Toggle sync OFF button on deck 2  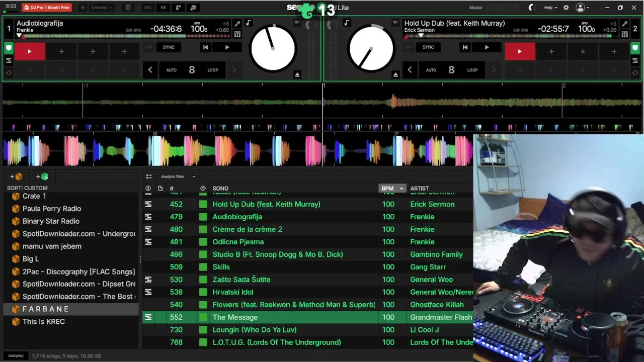click(x=408, y=47)
